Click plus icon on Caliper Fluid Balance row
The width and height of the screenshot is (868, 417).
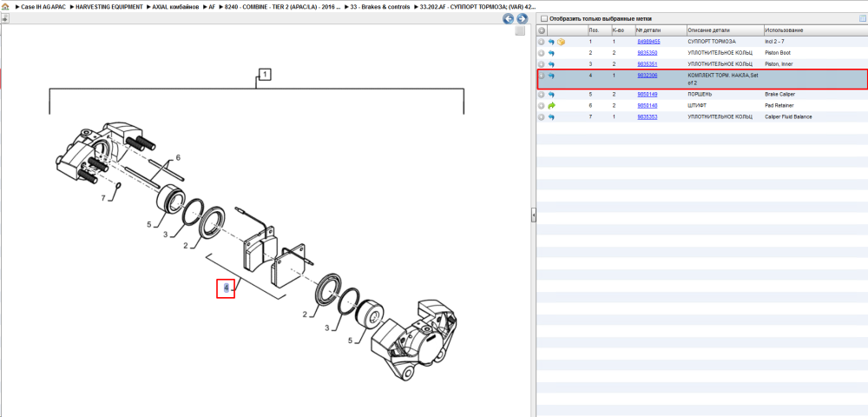click(542, 117)
